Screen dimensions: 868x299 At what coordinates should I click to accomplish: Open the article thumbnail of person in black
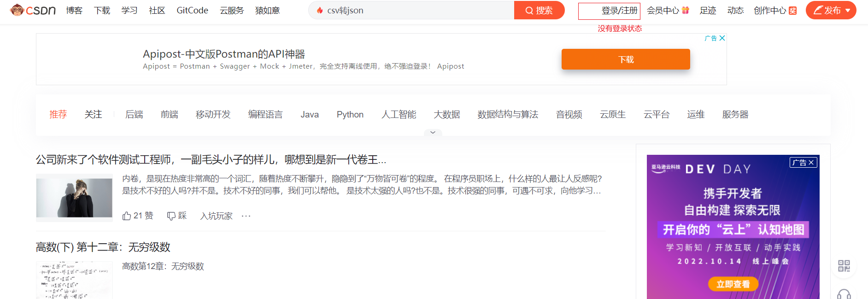[74, 198]
